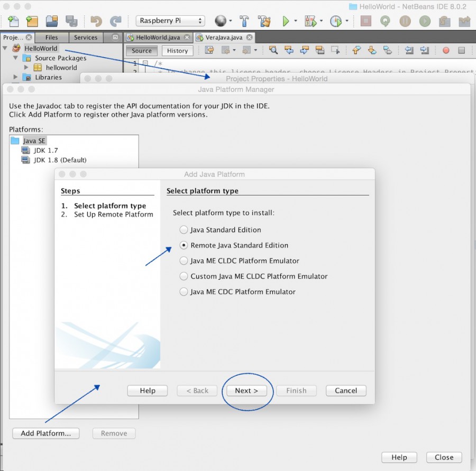Minimize the Projects panel with window icon
This screenshot has height=471, width=476.
click(x=115, y=38)
